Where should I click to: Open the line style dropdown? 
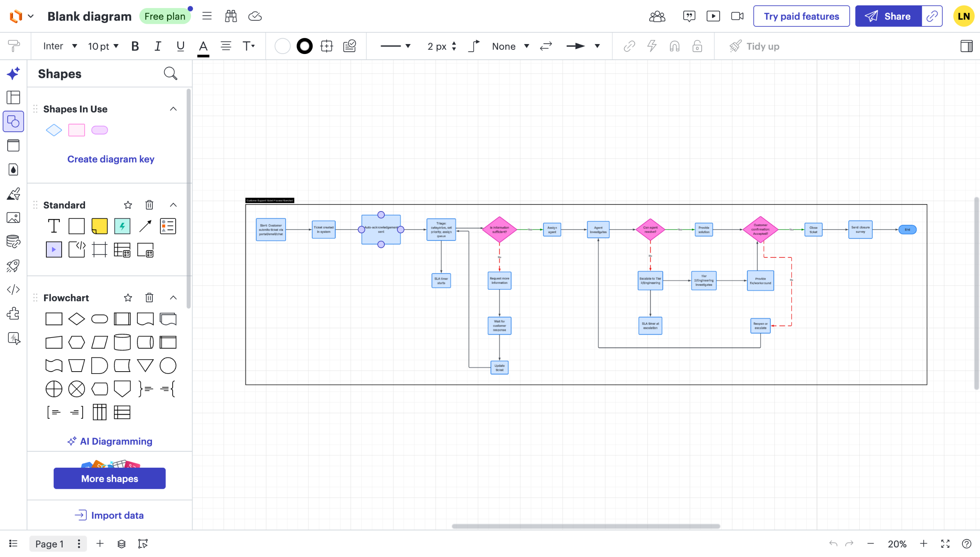point(395,46)
